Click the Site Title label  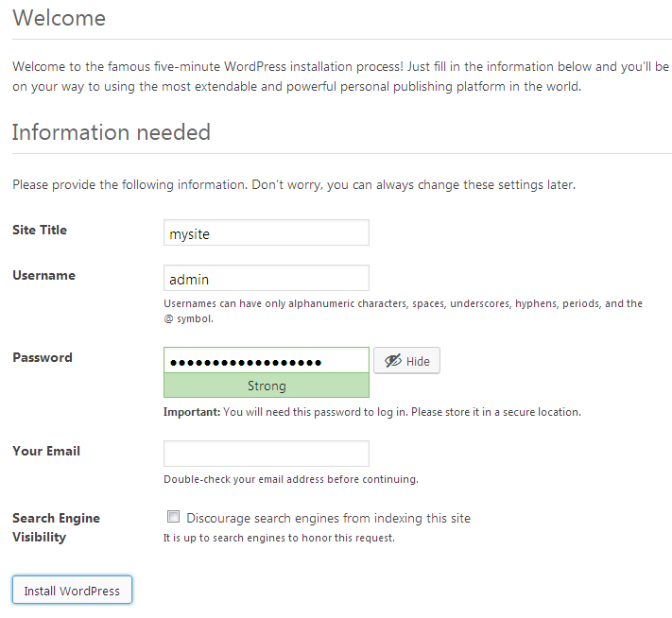click(40, 231)
